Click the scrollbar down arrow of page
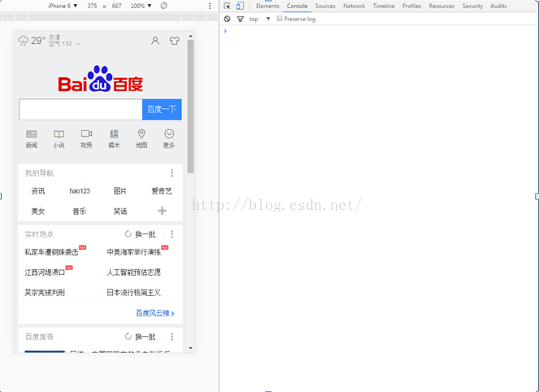 [190, 348]
